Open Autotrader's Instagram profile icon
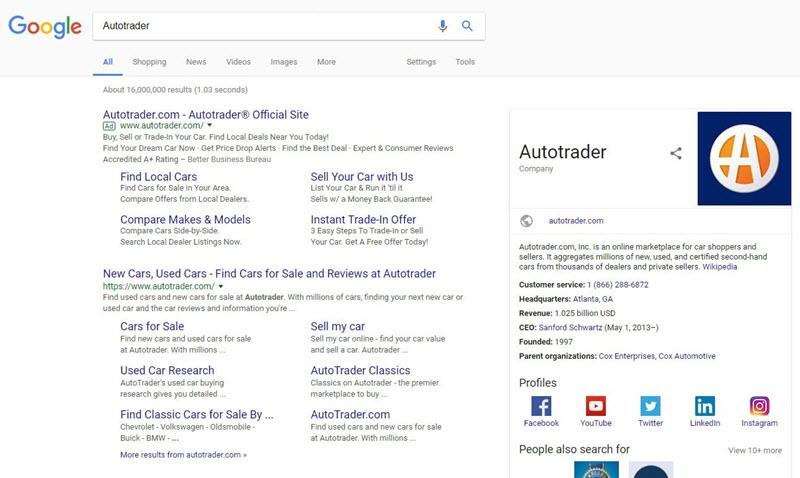Screen dimensions: 800x478 click(760, 406)
